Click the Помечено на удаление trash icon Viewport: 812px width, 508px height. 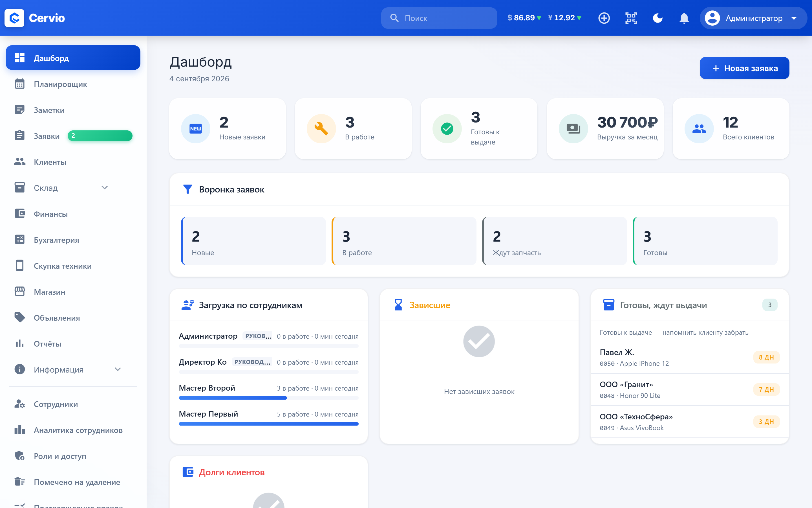point(20,482)
